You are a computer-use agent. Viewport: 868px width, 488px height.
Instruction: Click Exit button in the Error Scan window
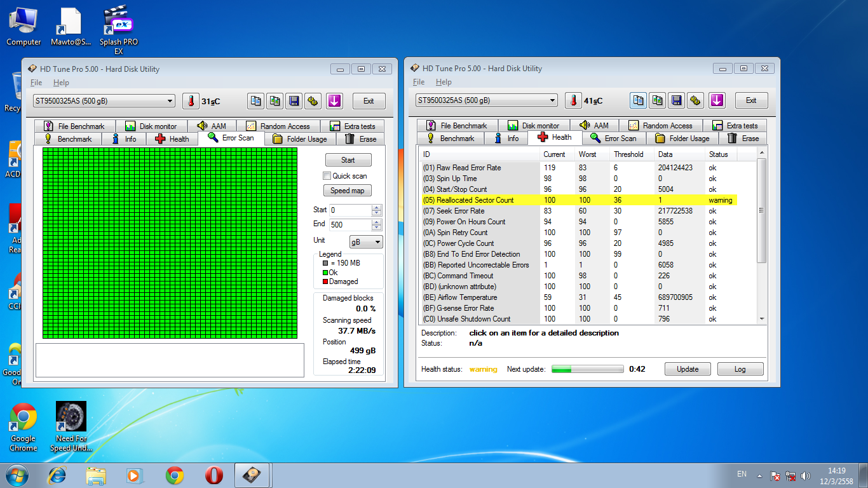click(x=369, y=101)
